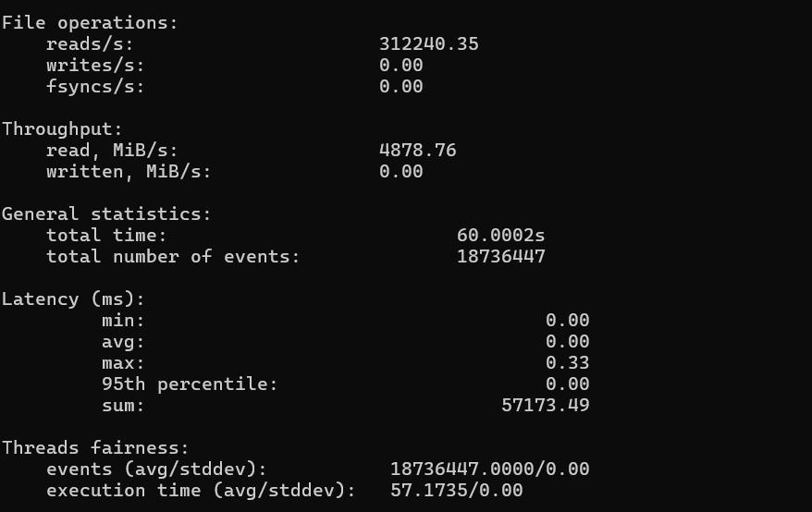Click the value 18736447.0000/0.00
Screen dimensions: 812x512
(x=490, y=469)
